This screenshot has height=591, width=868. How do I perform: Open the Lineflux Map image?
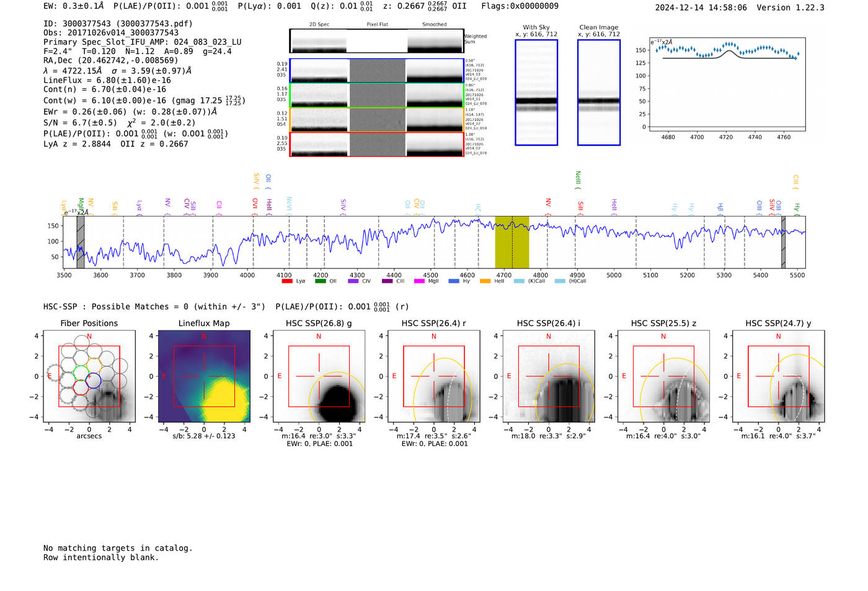pos(204,376)
